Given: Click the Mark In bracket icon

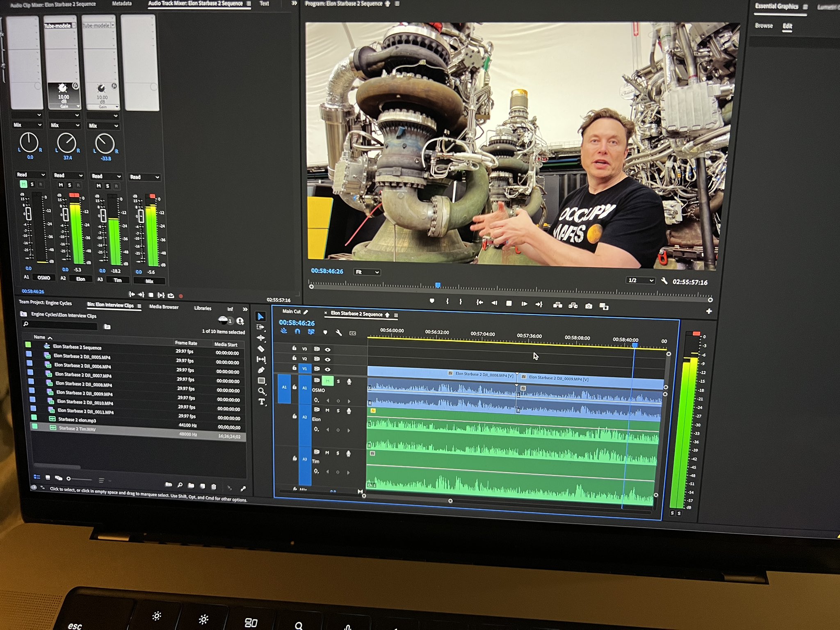Looking at the screenshot, I should (x=447, y=301).
